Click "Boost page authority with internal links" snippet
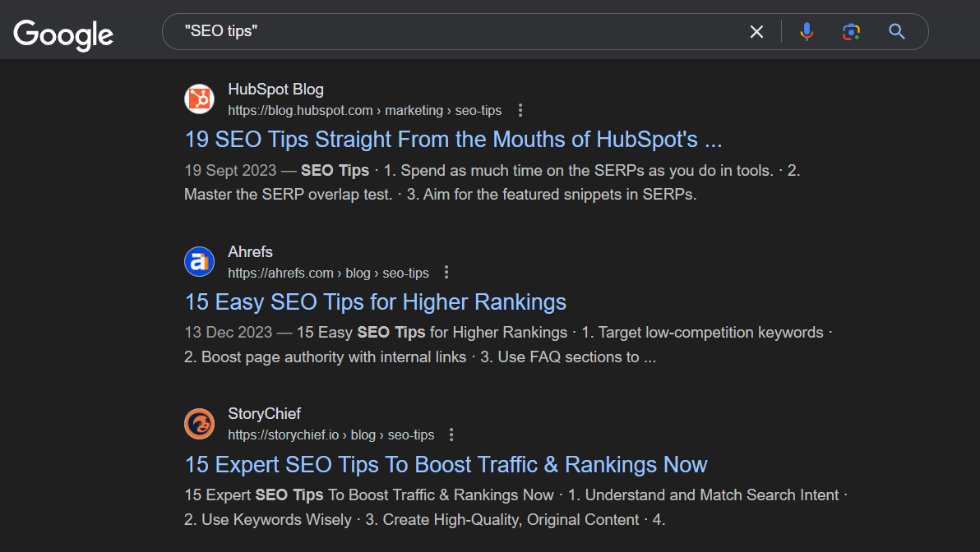The height and width of the screenshot is (552, 980). click(334, 357)
